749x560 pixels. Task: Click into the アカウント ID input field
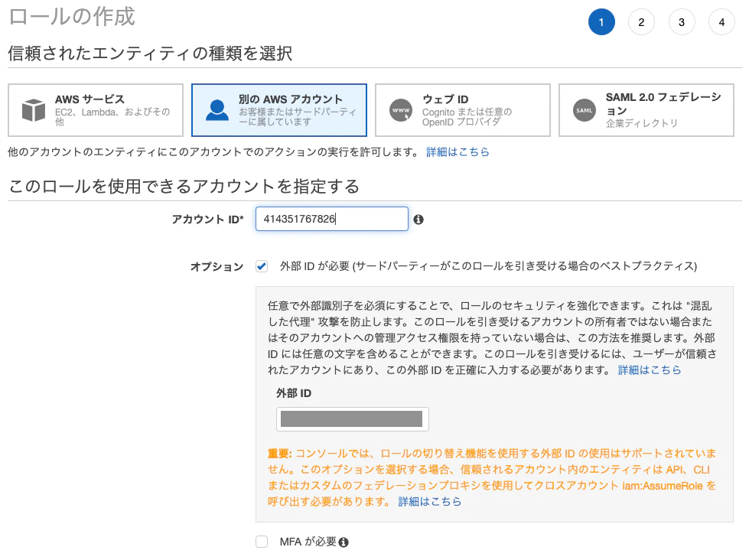click(332, 219)
